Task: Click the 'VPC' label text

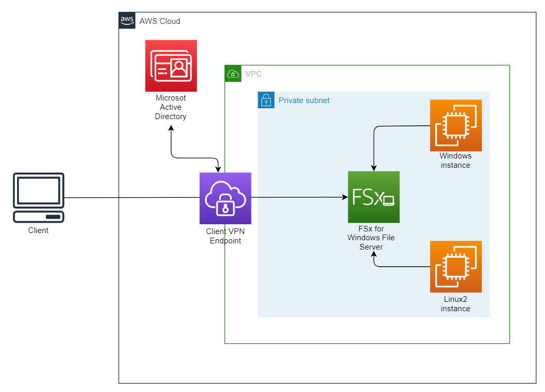Action: (254, 74)
